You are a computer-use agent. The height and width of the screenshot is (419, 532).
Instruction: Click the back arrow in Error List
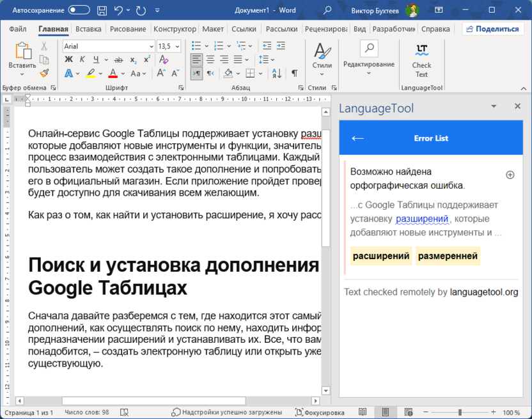point(358,138)
